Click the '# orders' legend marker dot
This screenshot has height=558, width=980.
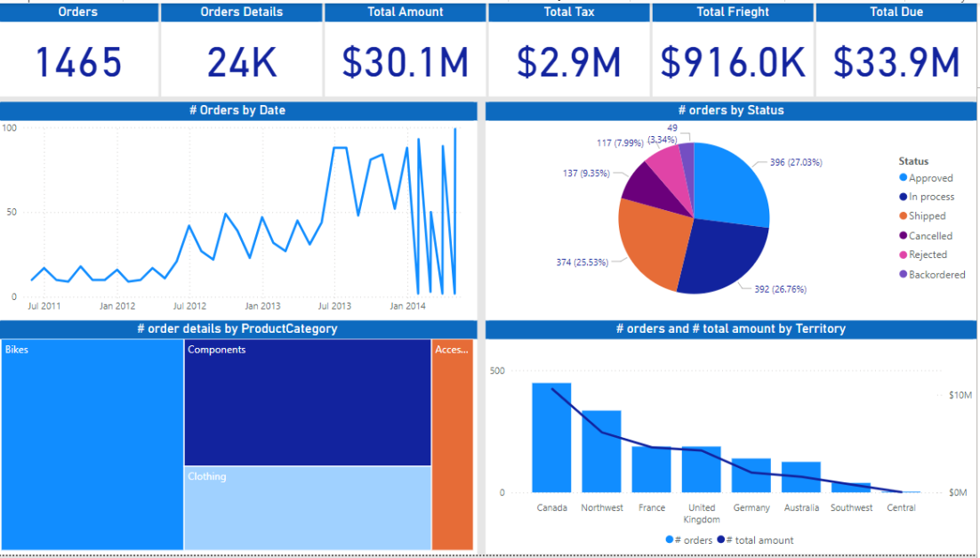pyautogui.click(x=669, y=540)
